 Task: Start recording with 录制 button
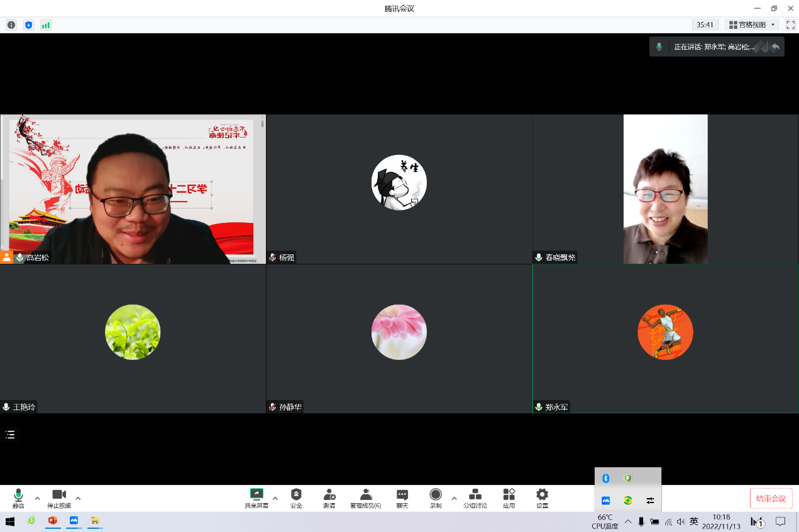click(x=436, y=498)
